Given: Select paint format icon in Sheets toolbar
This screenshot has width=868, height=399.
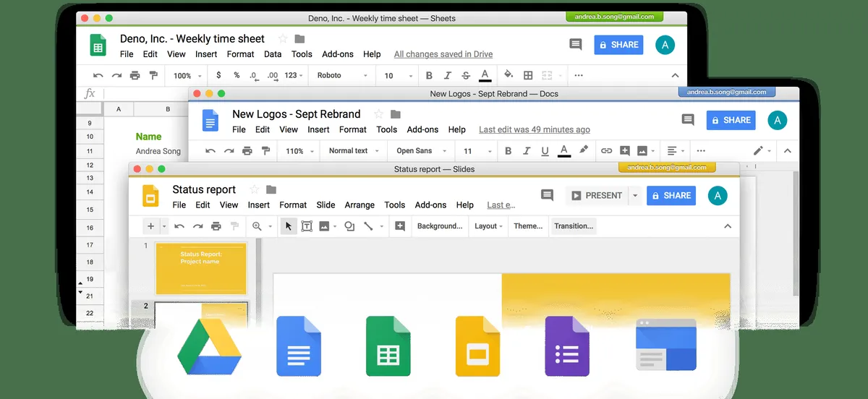Looking at the screenshot, I should (x=153, y=75).
